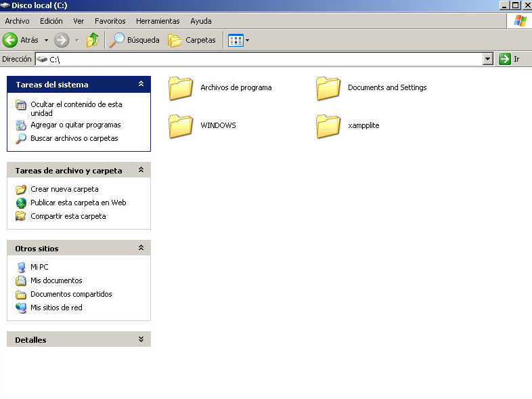Toggle the Carpetas folder pane
Screen dimensions: 532x399
coord(192,40)
